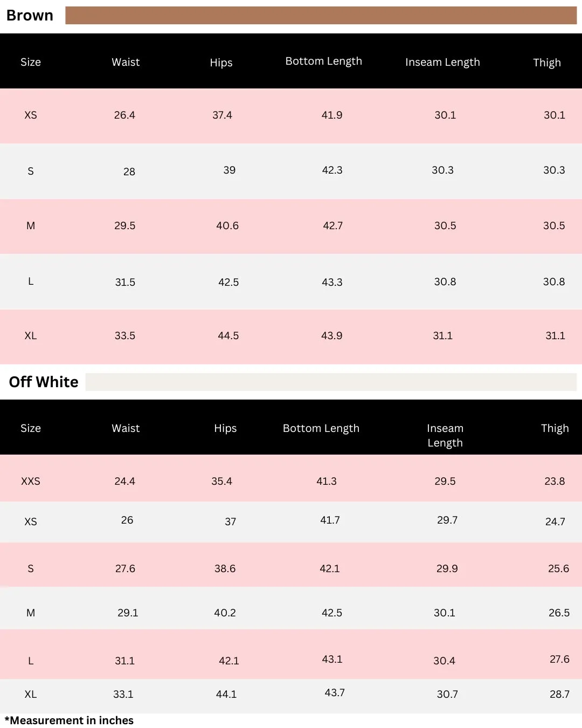Click the Brown color swatch bar
Image resolution: width=582 pixels, height=728 pixels.
321,15
